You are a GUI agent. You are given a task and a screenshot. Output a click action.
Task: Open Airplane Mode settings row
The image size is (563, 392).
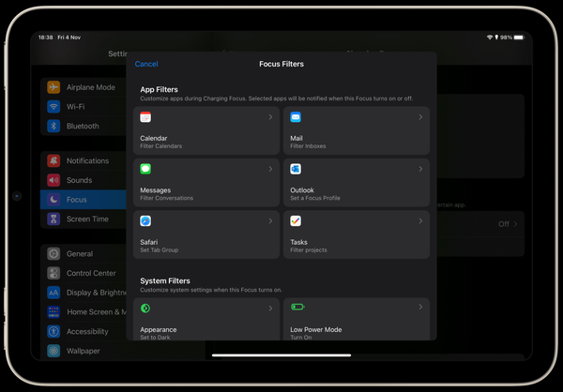pyautogui.click(x=84, y=87)
